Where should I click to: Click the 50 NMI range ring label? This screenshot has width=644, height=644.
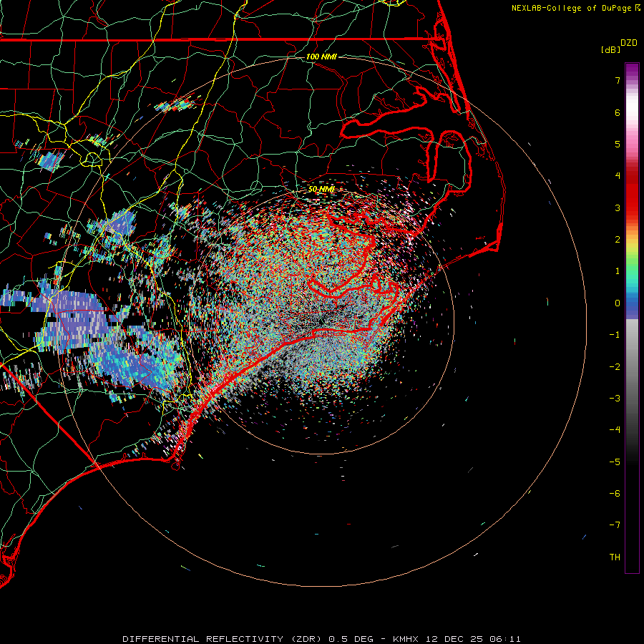[x=321, y=189]
